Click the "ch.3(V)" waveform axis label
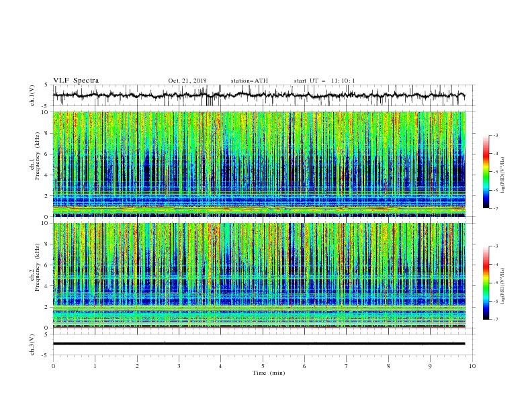The width and height of the screenshot is (532, 411). pyautogui.click(x=32, y=345)
